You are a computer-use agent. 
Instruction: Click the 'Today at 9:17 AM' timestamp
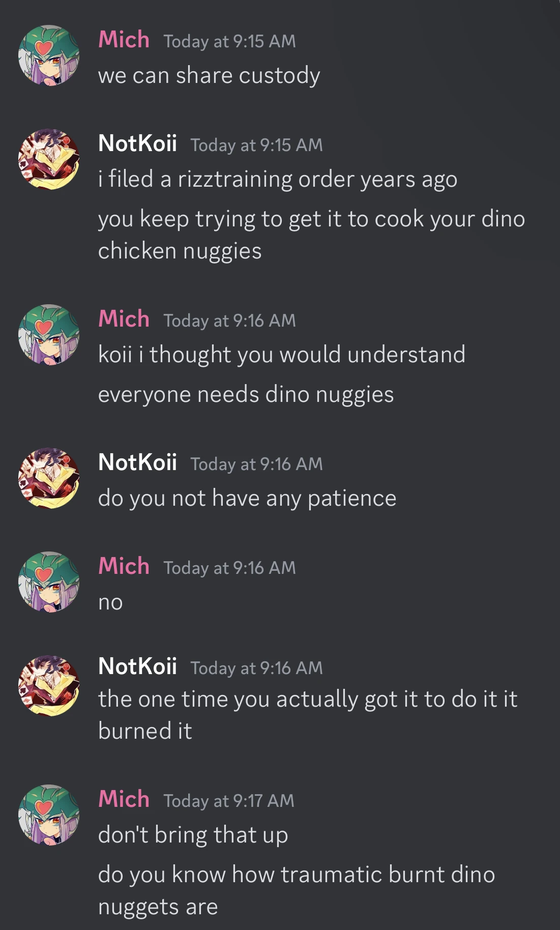point(228,800)
